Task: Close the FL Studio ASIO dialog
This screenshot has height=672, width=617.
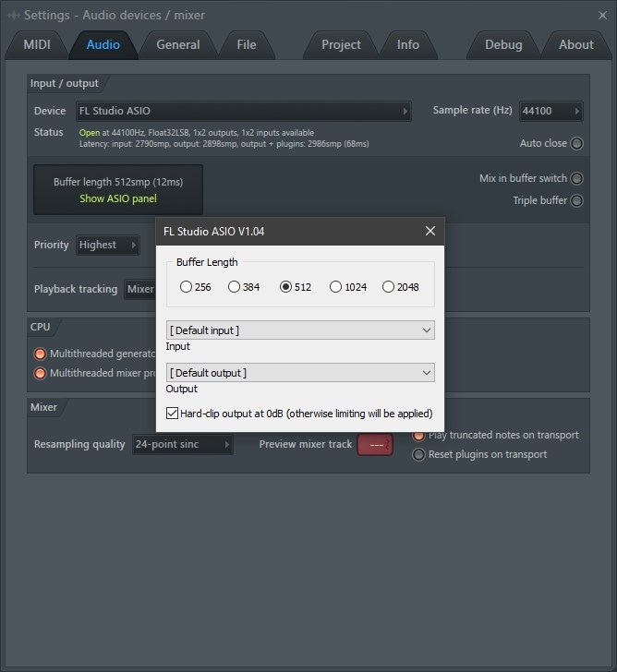Action: 430,231
